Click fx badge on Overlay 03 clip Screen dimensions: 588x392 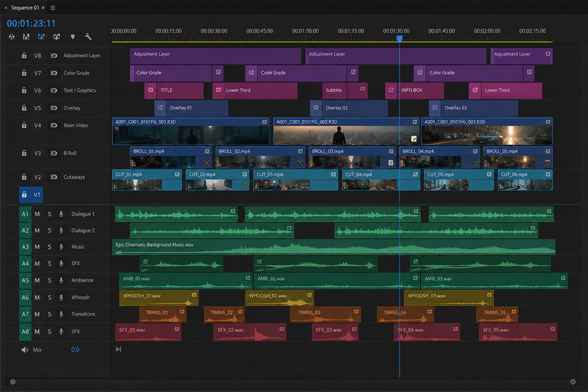pyautogui.click(x=435, y=108)
